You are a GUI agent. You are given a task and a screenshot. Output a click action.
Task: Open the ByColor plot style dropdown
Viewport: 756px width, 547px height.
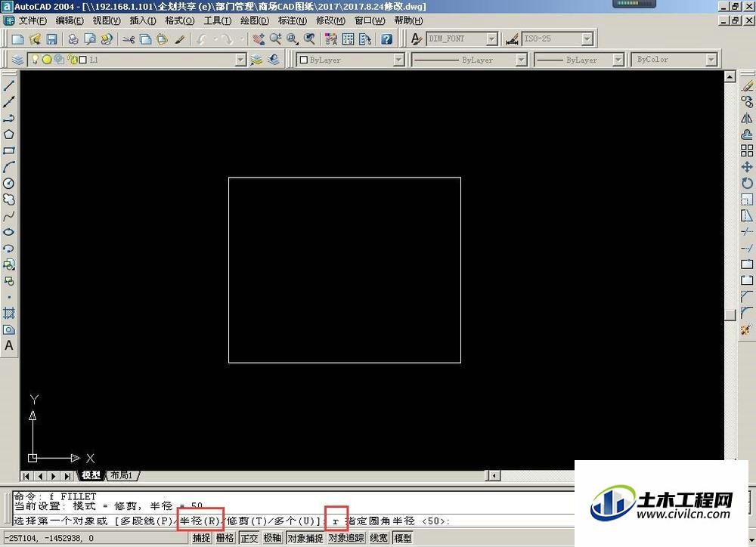711,60
